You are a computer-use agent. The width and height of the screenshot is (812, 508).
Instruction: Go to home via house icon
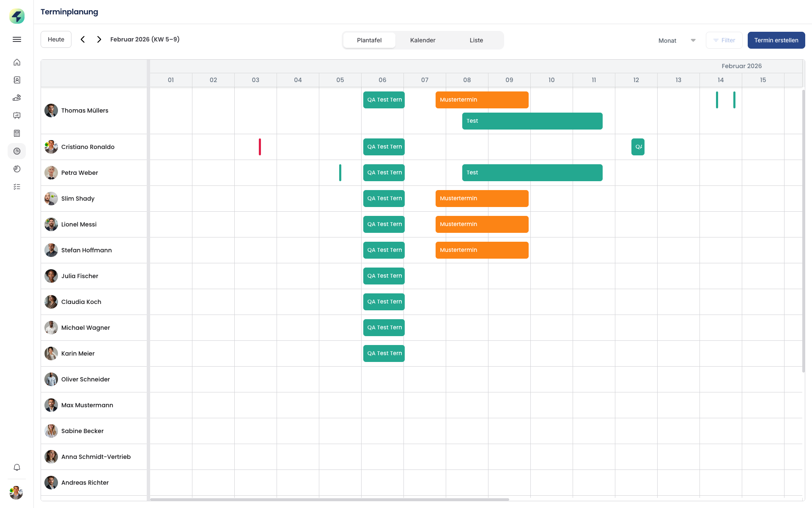click(x=17, y=62)
